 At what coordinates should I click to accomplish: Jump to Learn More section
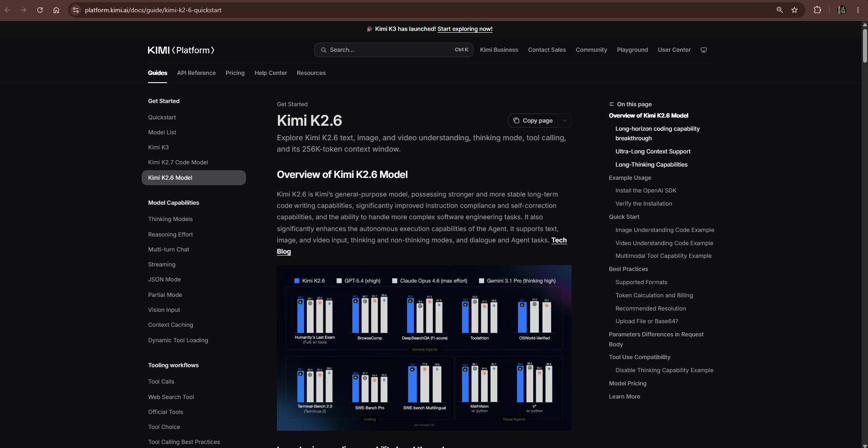click(x=624, y=397)
